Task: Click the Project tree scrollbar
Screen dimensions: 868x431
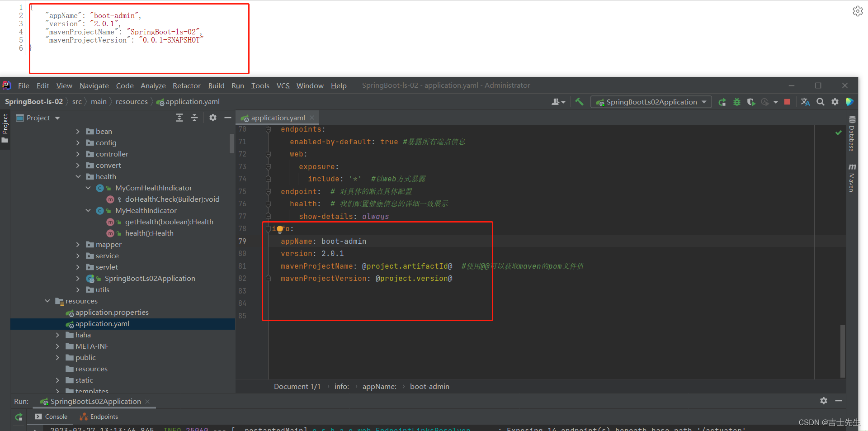Action: 232,144
